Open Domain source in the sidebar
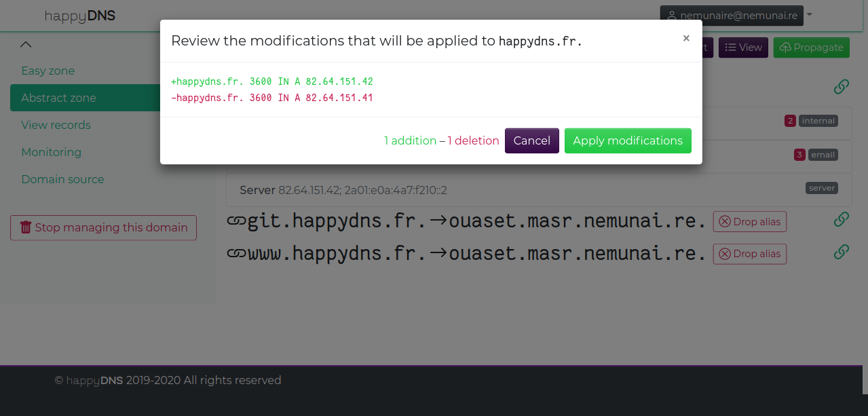The height and width of the screenshot is (416, 868). (x=62, y=179)
